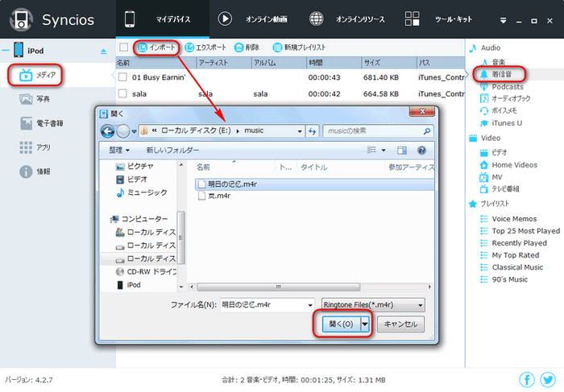Open the My Device tab
This screenshot has height=392, width=564.
coord(162,19)
